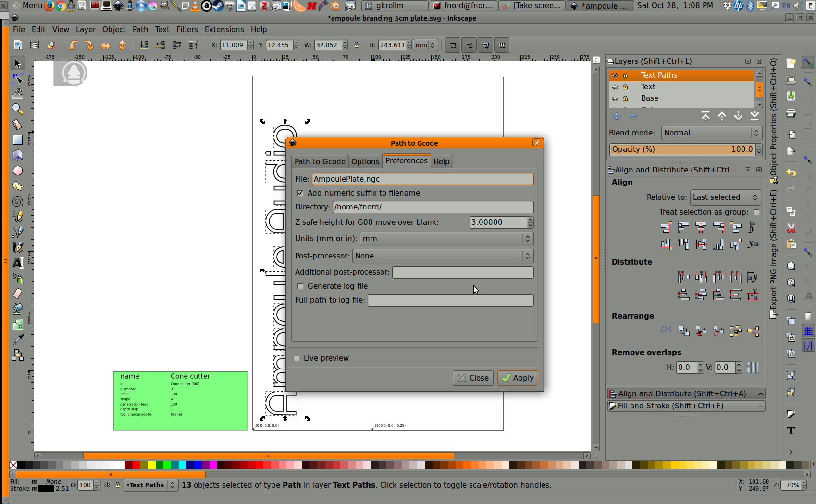
Task: Click Remove layer minus icon
Action: (633, 116)
